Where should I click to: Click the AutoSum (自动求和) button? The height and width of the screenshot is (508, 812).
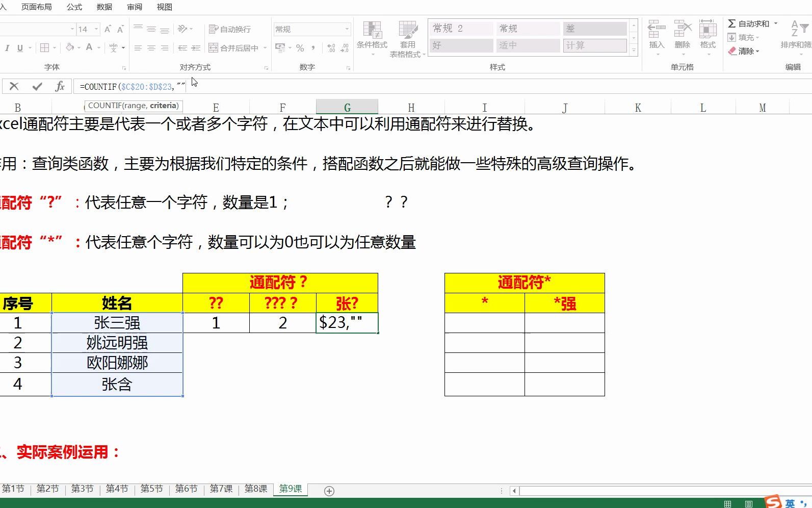click(748, 23)
